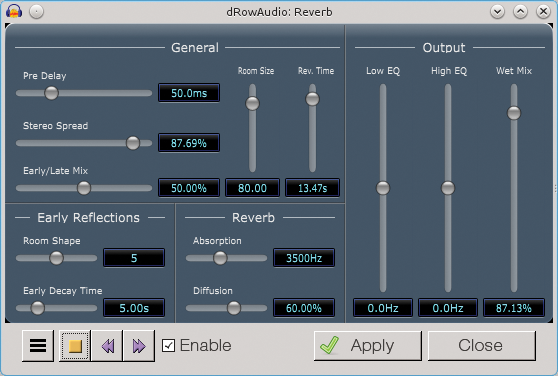
Task: Select the Early/Late Mix value field 50.00%
Action: tap(189, 188)
